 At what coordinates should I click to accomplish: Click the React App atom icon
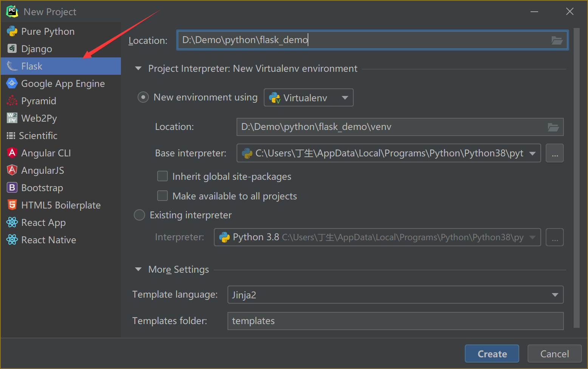pyautogui.click(x=12, y=222)
